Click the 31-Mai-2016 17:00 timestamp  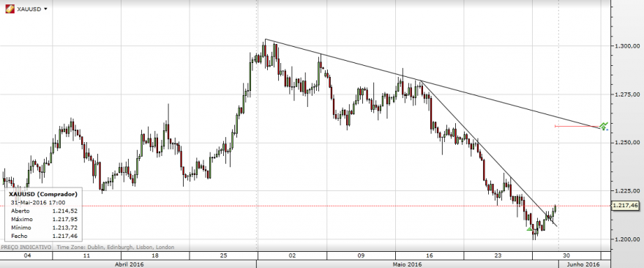pyautogui.click(x=38, y=202)
